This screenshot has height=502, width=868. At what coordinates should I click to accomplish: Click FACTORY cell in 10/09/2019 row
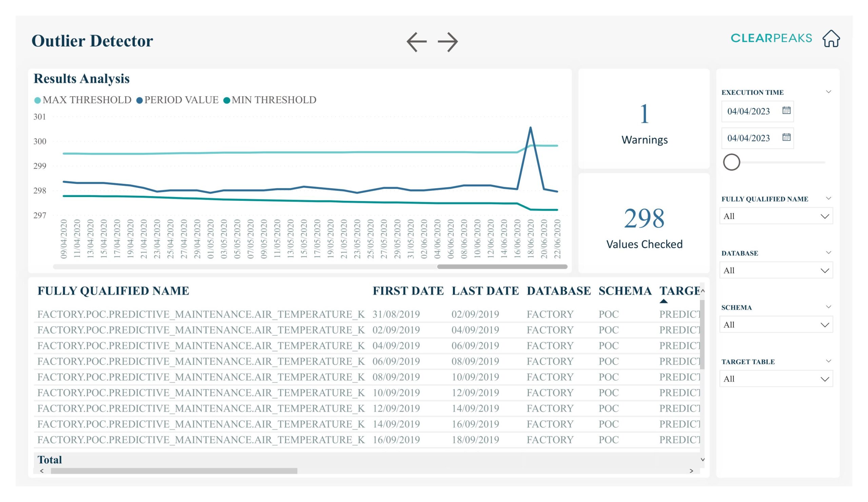[x=550, y=393]
